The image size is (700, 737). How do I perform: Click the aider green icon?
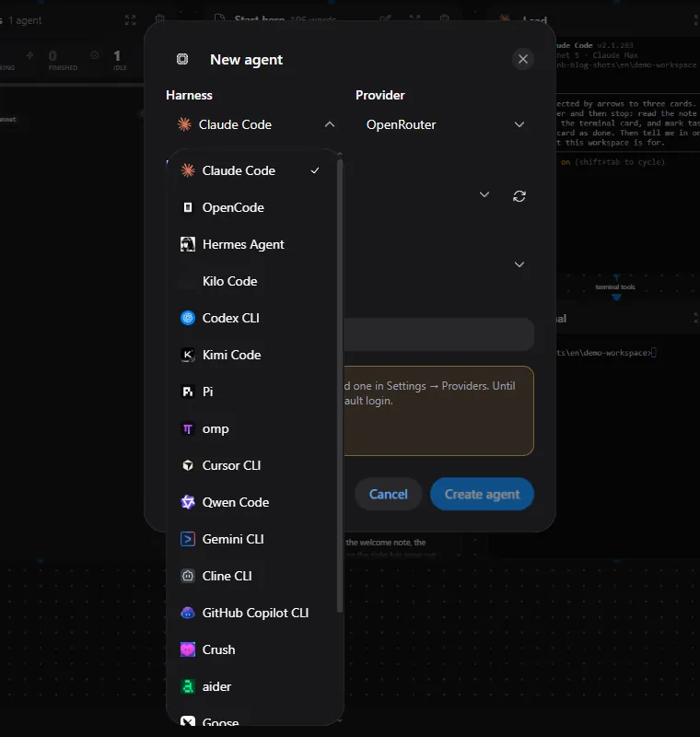pos(188,686)
